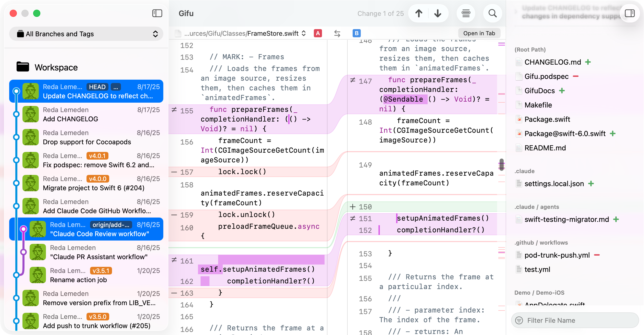
Task: Select revision A badge
Action: [x=318, y=33]
